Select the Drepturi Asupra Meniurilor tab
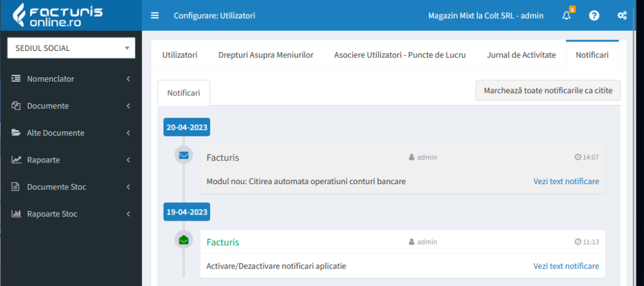644x286 pixels. [x=265, y=55]
